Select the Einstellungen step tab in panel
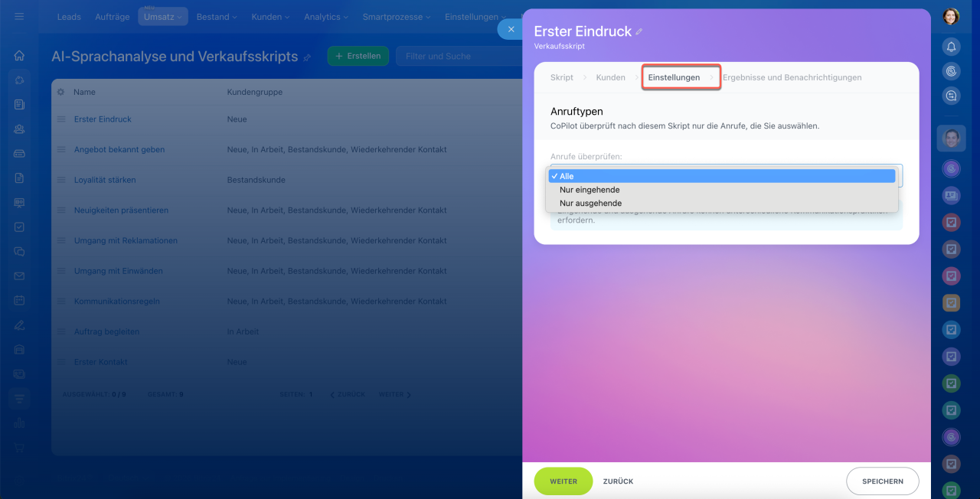Viewport: 980px width, 499px height. pyautogui.click(x=674, y=77)
